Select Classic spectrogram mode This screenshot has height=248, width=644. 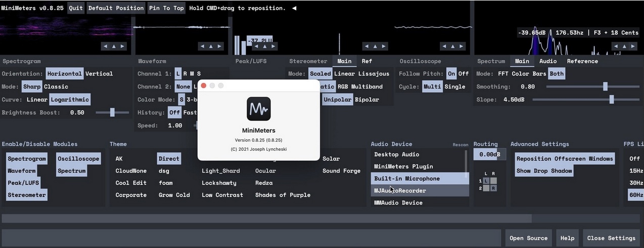click(x=56, y=87)
